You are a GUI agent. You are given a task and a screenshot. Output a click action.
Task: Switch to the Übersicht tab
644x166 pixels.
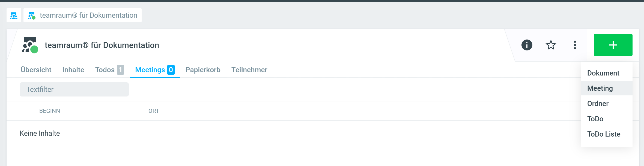tap(36, 70)
